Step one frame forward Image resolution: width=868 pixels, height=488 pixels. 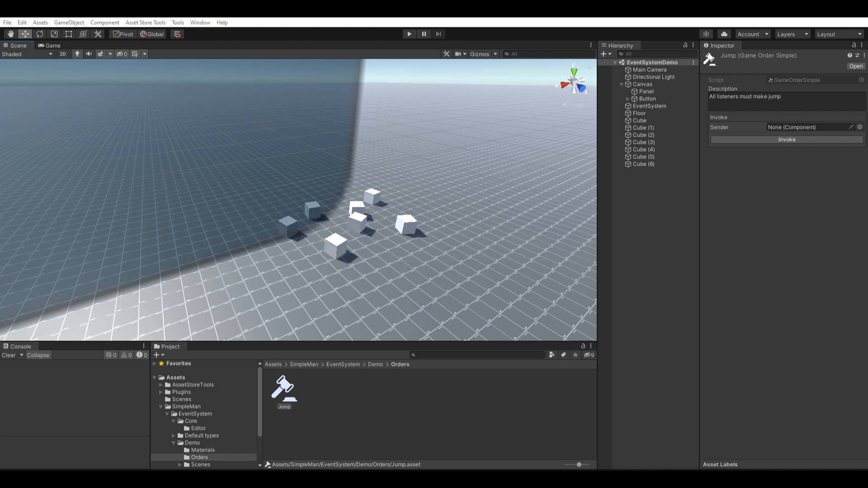click(x=438, y=34)
